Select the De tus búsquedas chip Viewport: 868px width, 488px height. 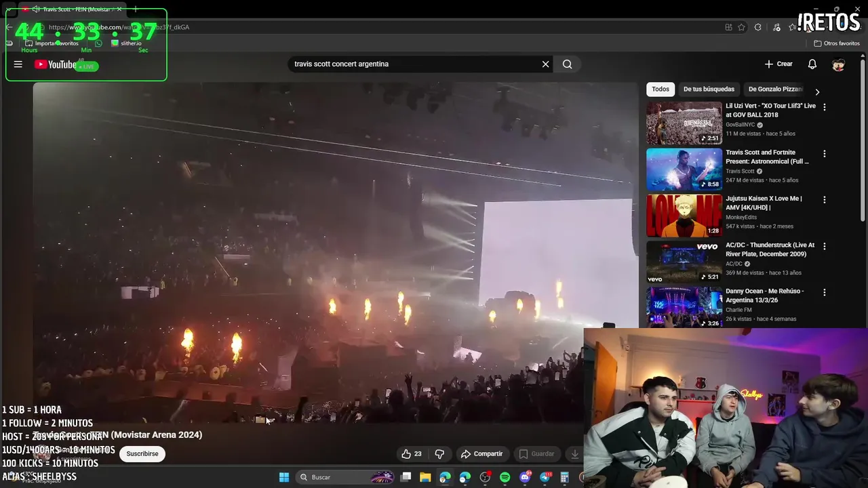click(x=709, y=89)
